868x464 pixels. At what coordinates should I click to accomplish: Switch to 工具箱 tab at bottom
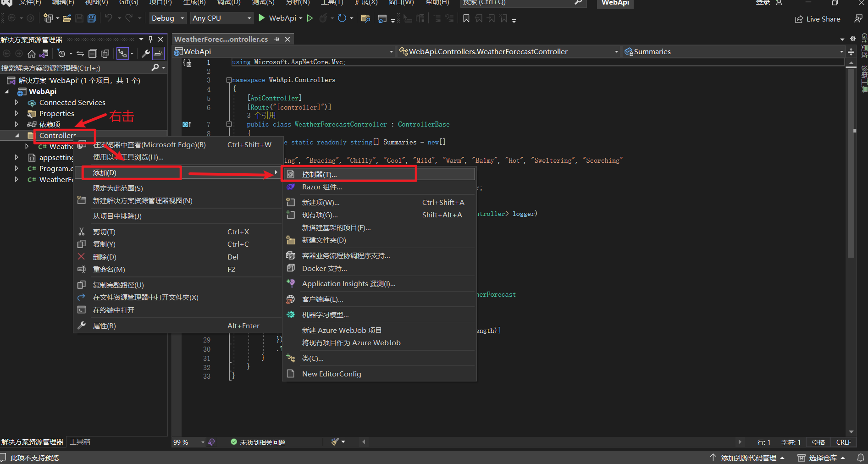[x=80, y=442]
